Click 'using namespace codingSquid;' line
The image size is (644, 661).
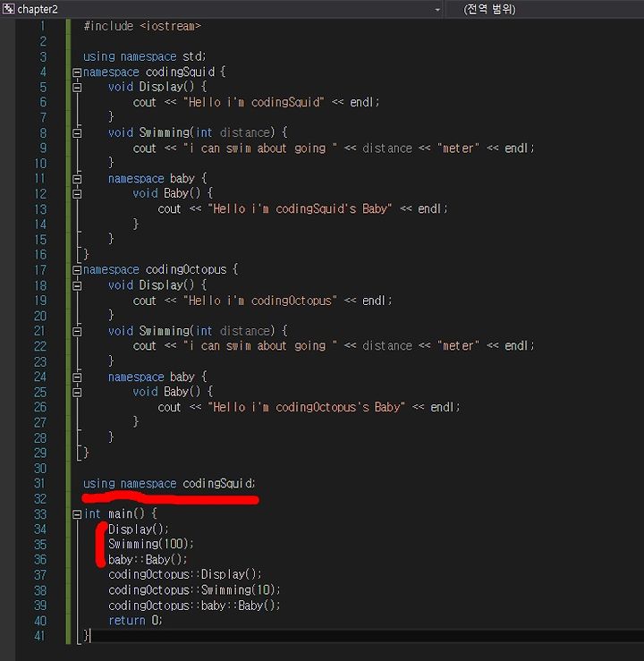[x=169, y=484]
